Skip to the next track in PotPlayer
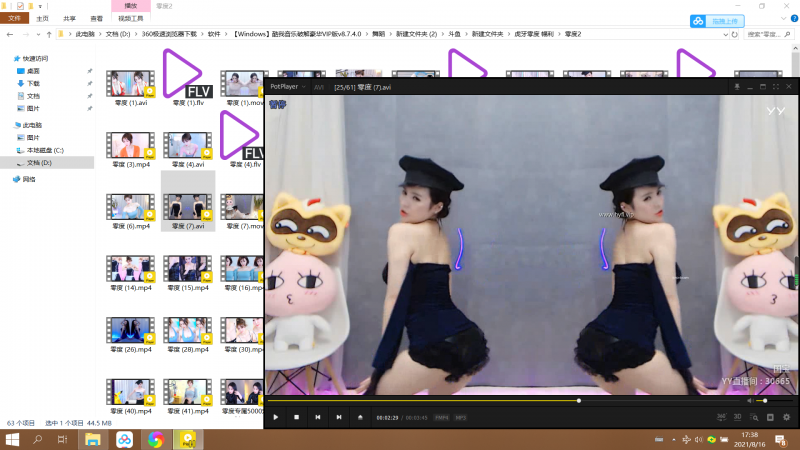This screenshot has width=800, height=450. pos(338,417)
